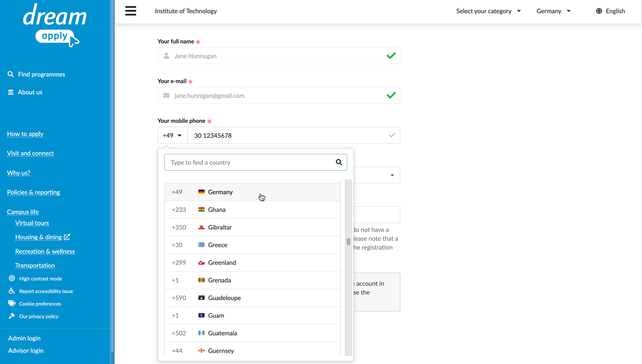This screenshot has height=364, width=642.
Task: Select +49 Germany from country list
Action: pos(252,192)
